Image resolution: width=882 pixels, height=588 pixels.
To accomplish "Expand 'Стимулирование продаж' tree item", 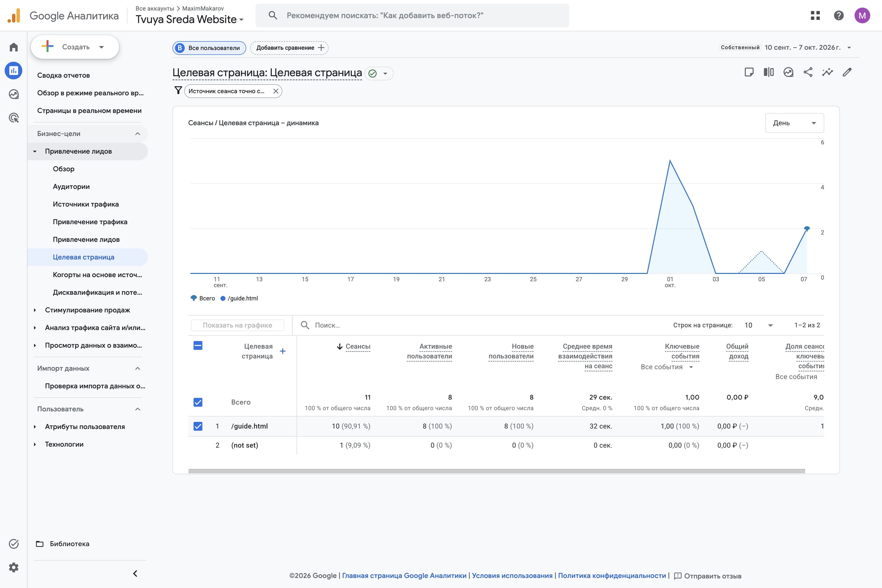I will point(35,310).
